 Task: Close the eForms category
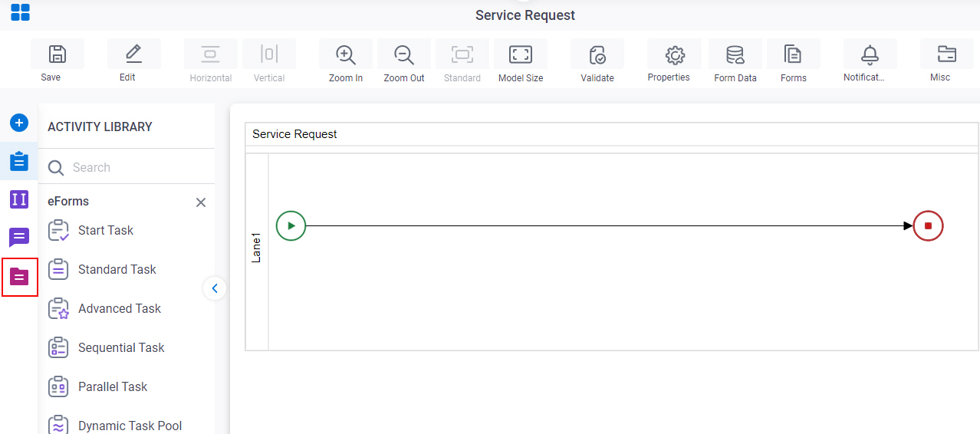click(201, 202)
